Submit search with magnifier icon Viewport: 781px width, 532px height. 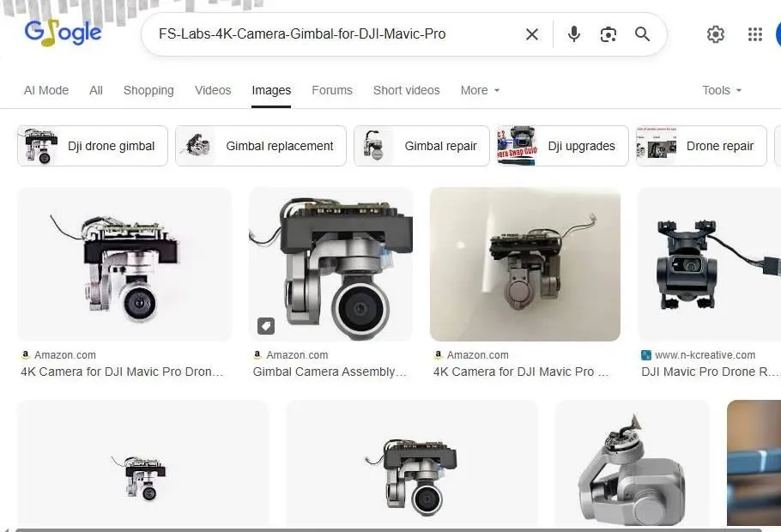click(x=643, y=34)
